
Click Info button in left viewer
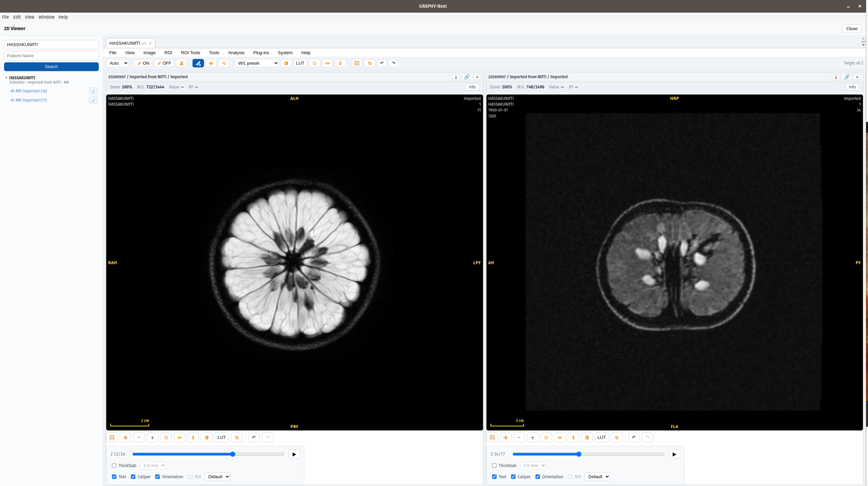[x=472, y=87]
